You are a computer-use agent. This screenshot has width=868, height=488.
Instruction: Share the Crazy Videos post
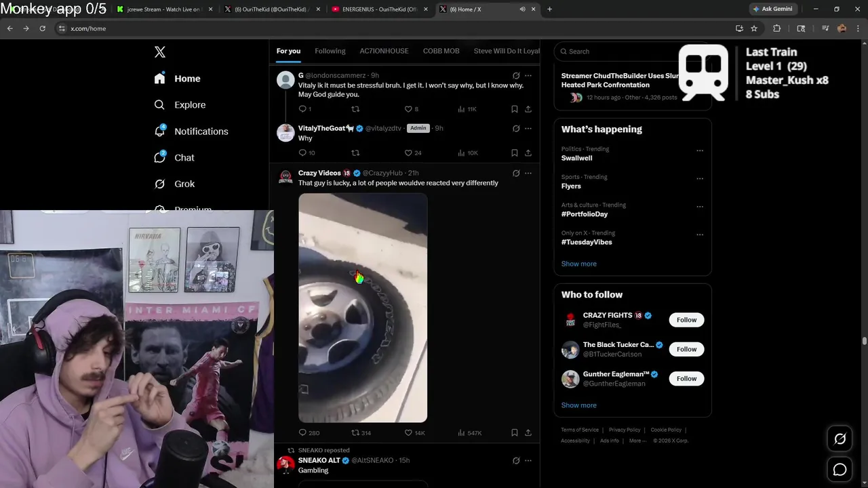click(x=528, y=432)
